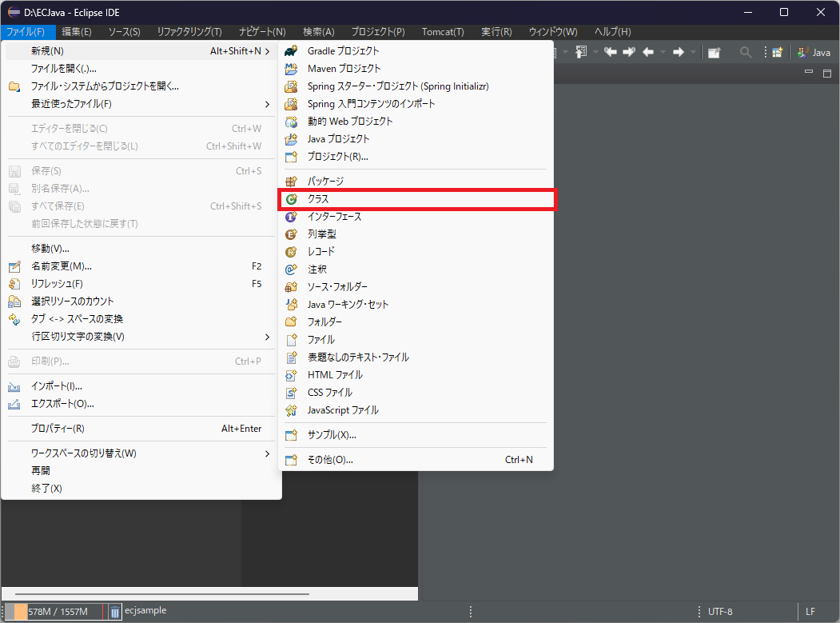Open 編集(E) menu
The width and height of the screenshot is (840, 623).
coord(77,32)
